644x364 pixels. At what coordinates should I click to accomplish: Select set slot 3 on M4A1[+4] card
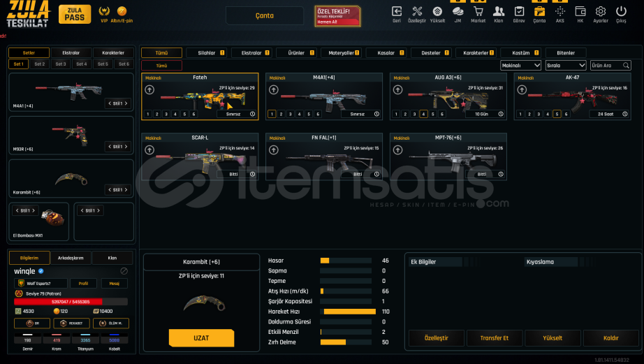tap(290, 114)
